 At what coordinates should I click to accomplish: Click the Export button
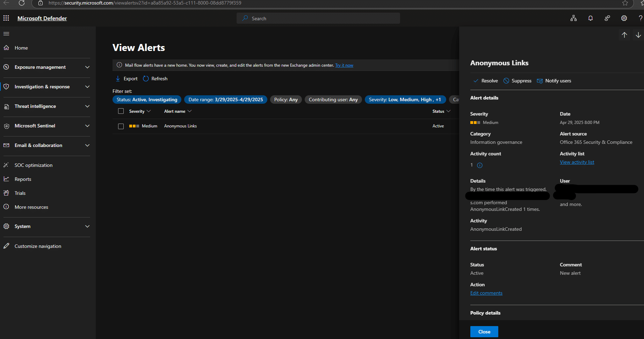click(x=126, y=79)
